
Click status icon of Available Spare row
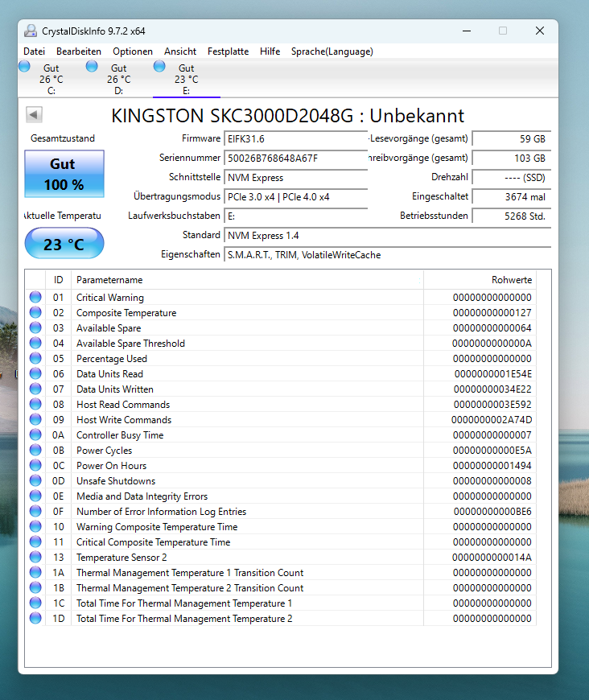(x=35, y=327)
